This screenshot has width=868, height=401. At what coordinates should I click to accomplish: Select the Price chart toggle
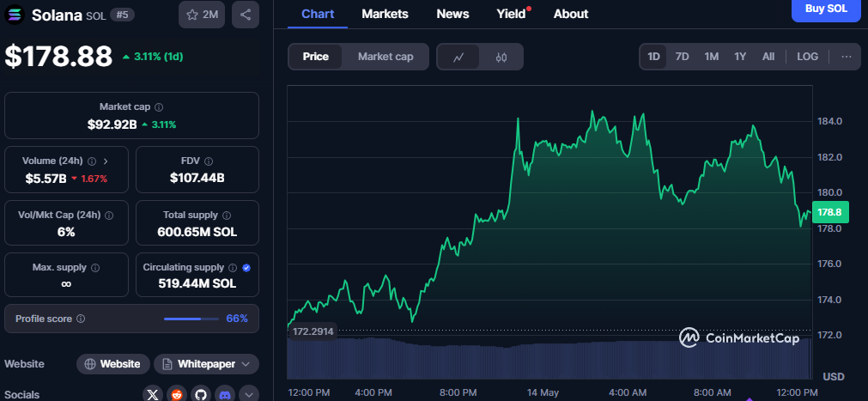[x=316, y=57]
